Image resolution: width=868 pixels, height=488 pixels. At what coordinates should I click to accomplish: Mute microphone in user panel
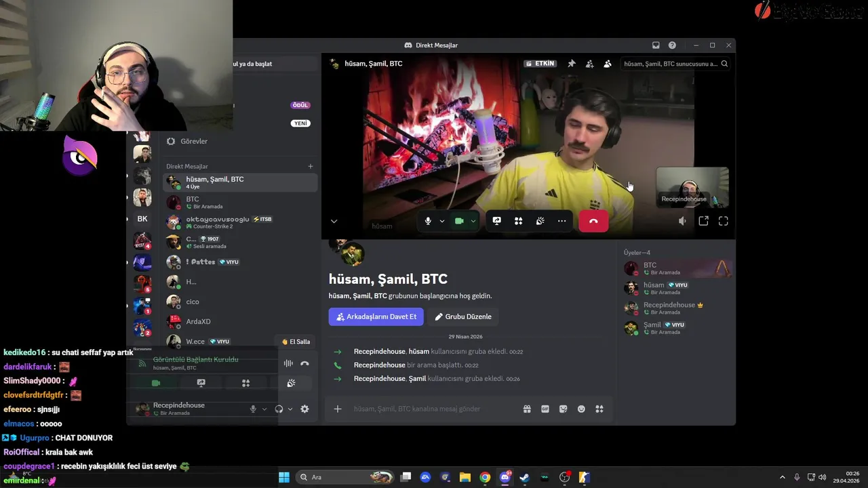click(x=253, y=409)
